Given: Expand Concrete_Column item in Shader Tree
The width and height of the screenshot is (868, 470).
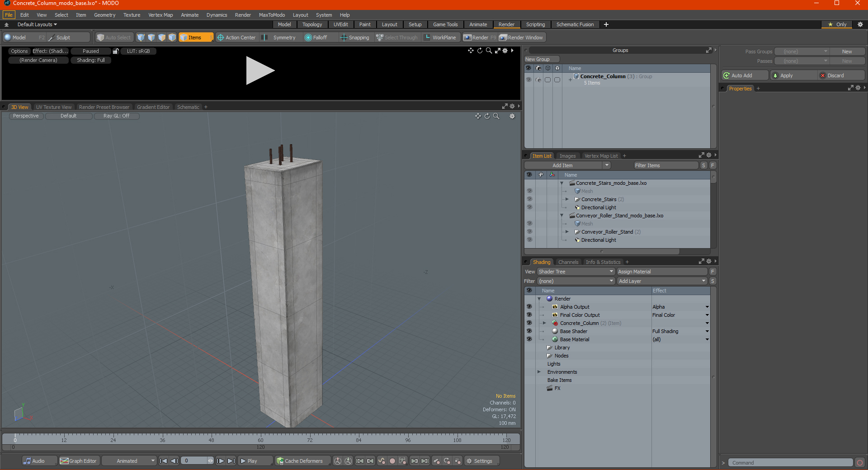Looking at the screenshot, I should 544,323.
